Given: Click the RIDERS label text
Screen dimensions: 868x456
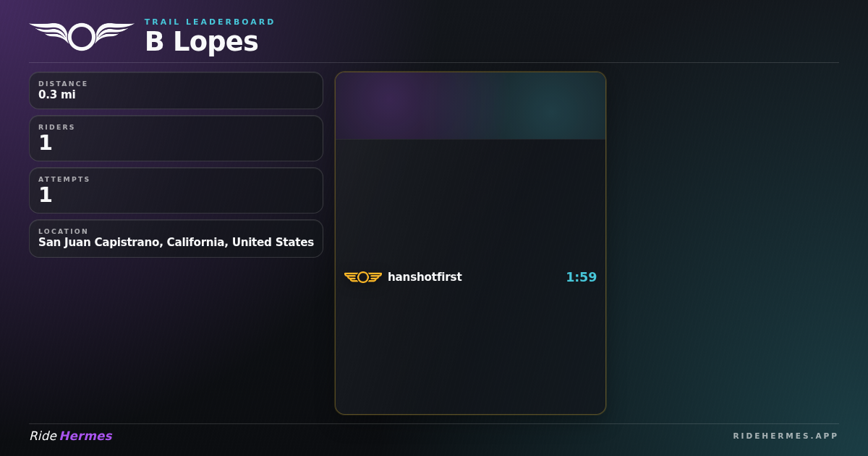Looking at the screenshot, I should click(56, 127).
